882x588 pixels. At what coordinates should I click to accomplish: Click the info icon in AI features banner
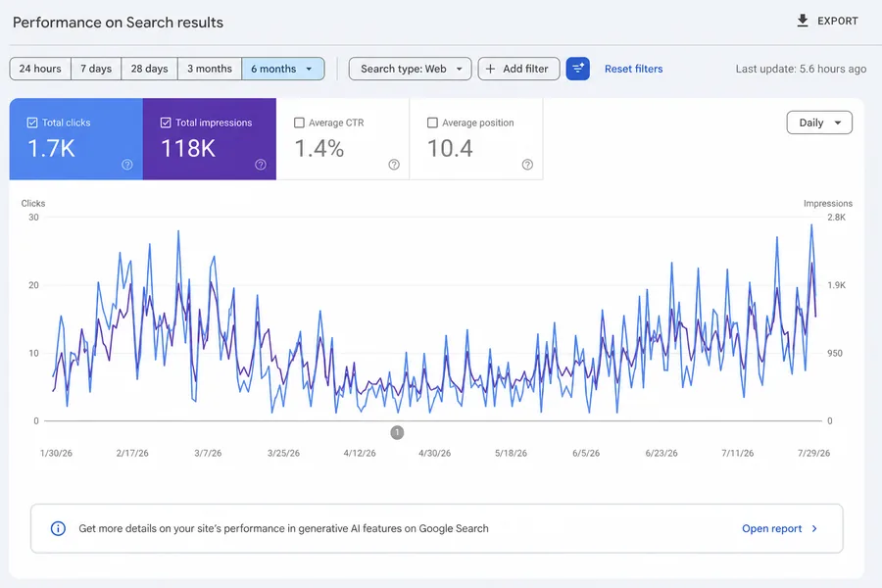click(58, 528)
